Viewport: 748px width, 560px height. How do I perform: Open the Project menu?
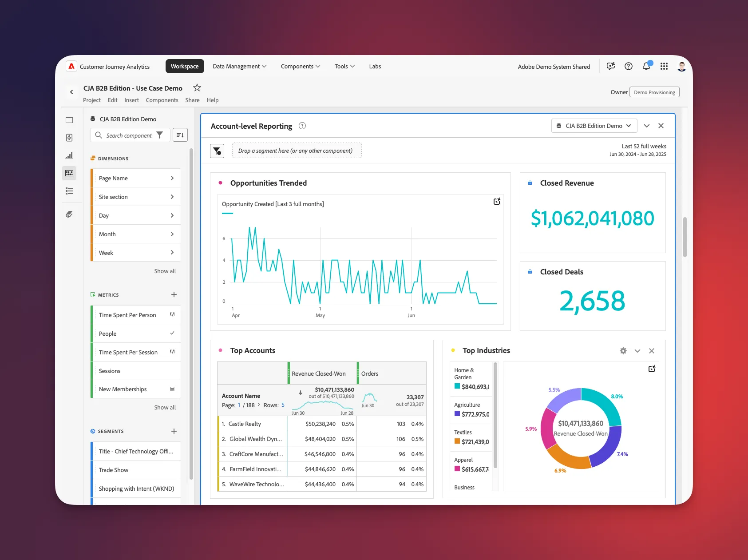[x=92, y=100]
